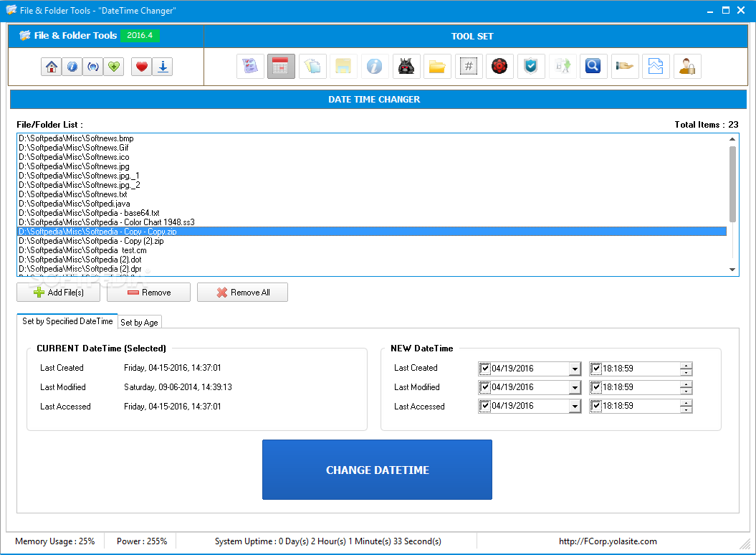Select Softnews.bmp in the file list

pyautogui.click(x=372, y=138)
